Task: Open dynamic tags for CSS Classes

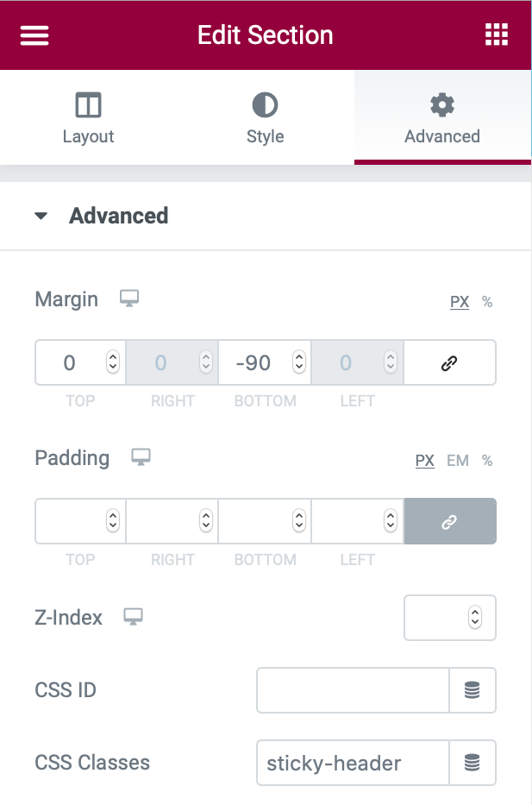Action: click(473, 763)
